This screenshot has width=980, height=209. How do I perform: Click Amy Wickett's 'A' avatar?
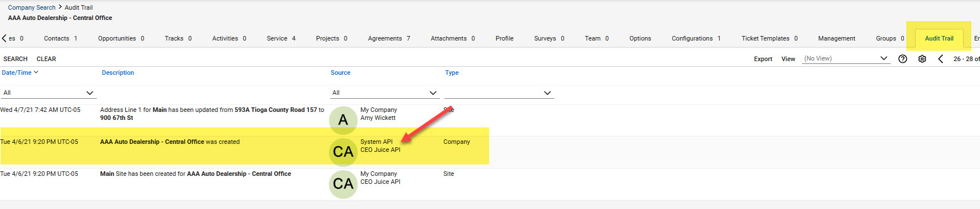pos(343,120)
